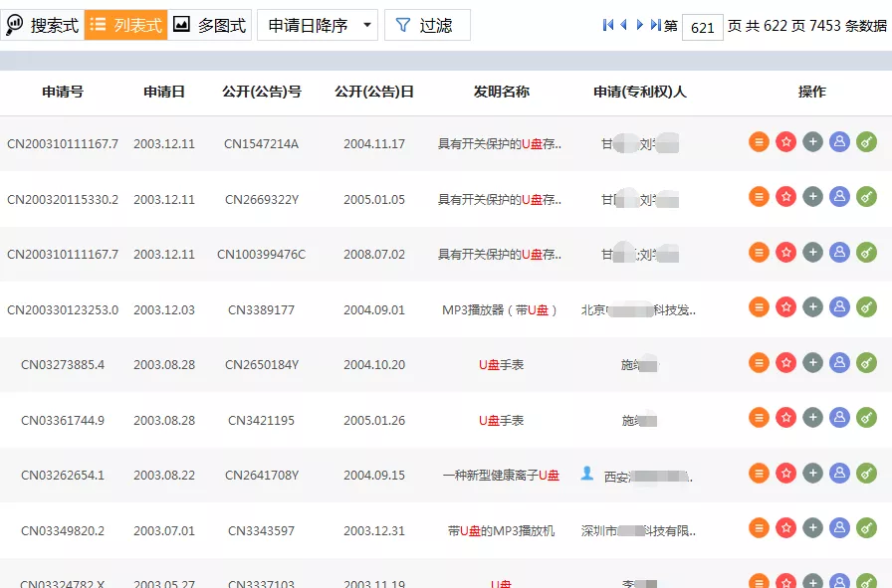Image resolution: width=892 pixels, height=588 pixels.
Task: Jump to first page with leftmost pagination icon
Action: click(x=608, y=26)
